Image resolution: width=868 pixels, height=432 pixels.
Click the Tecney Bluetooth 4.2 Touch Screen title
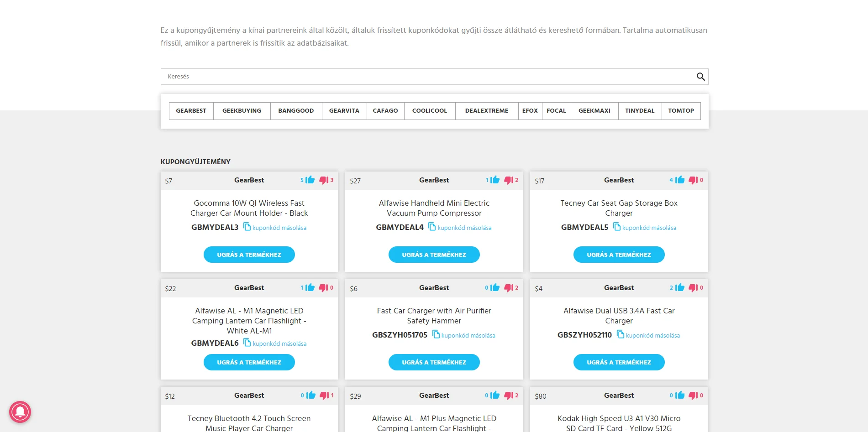(x=249, y=423)
